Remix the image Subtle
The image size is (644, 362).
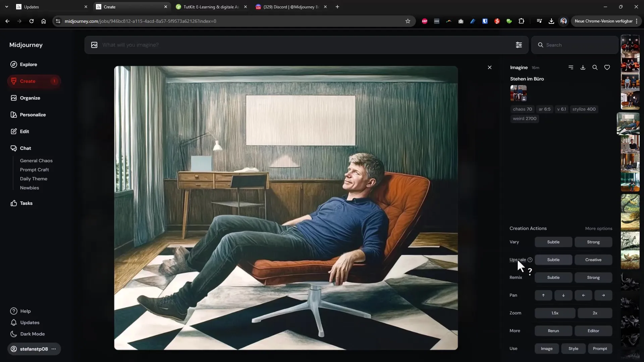pyautogui.click(x=553, y=278)
